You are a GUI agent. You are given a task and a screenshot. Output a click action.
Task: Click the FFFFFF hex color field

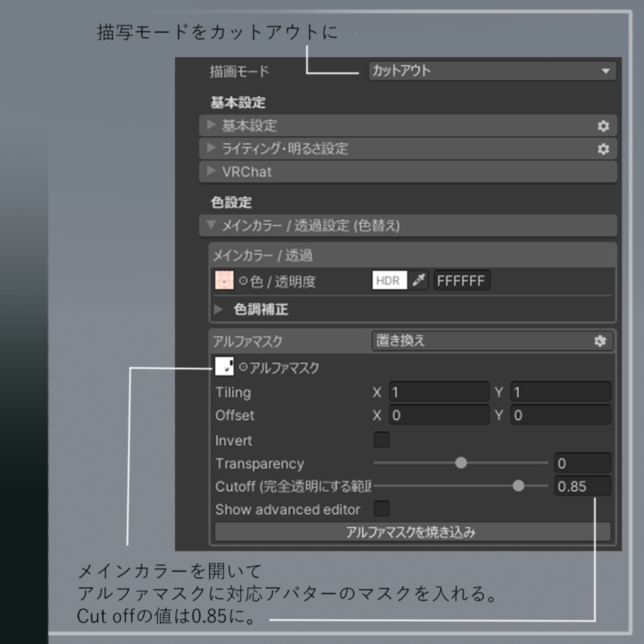click(x=462, y=280)
